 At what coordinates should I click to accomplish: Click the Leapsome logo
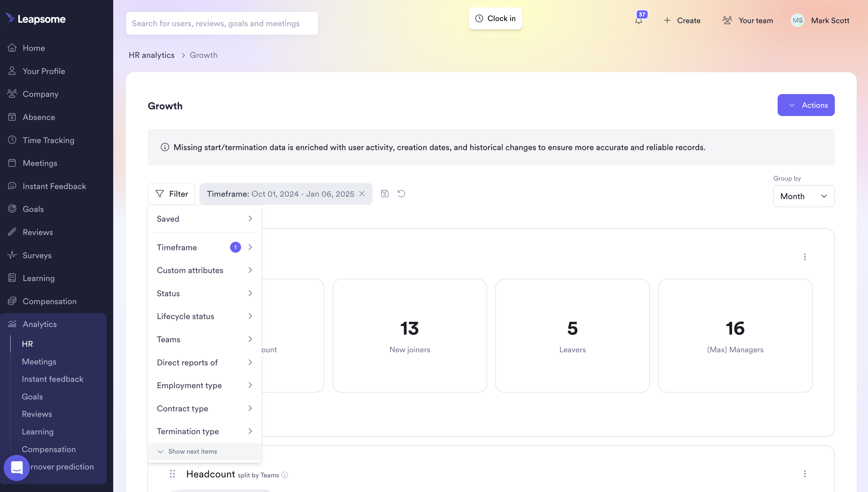tap(36, 19)
